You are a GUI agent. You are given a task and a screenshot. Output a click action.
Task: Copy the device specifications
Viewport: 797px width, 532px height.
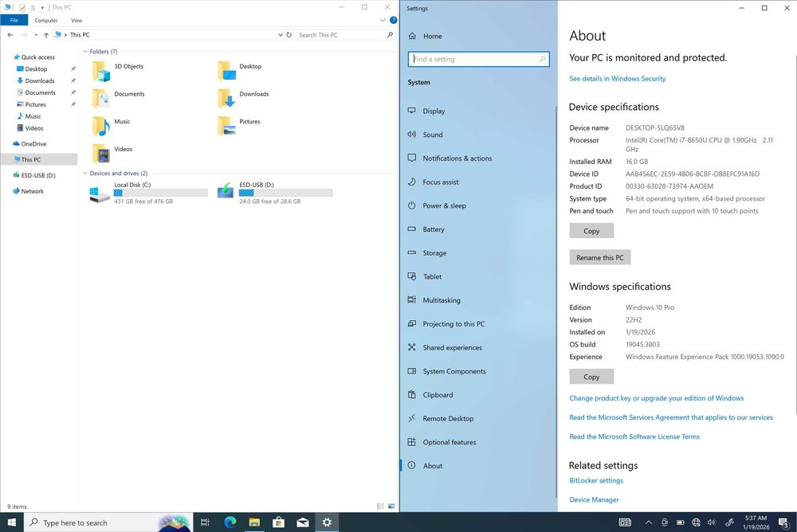coord(591,231)
